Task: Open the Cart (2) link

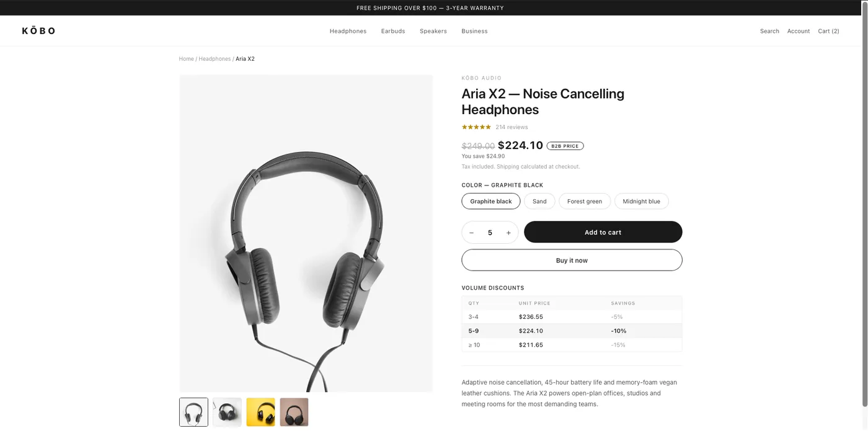Action: coord(828,31)
